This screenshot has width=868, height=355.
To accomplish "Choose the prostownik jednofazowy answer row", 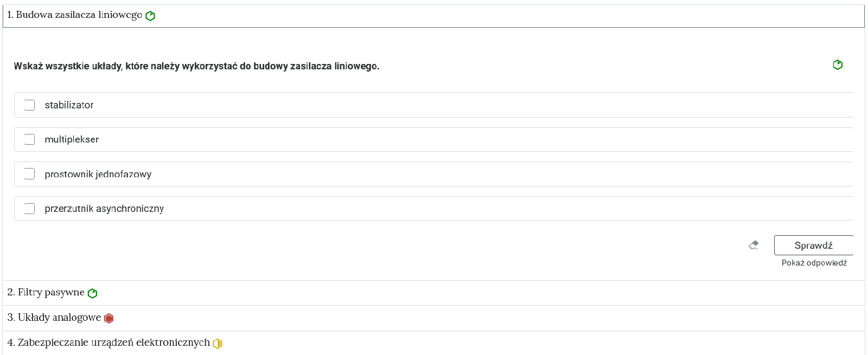I will click(433, 174).
